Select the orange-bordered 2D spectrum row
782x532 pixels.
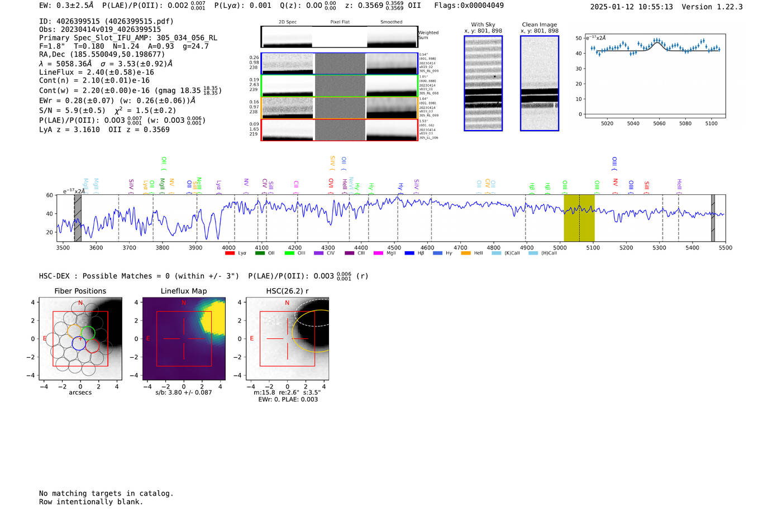pos(340,108)
